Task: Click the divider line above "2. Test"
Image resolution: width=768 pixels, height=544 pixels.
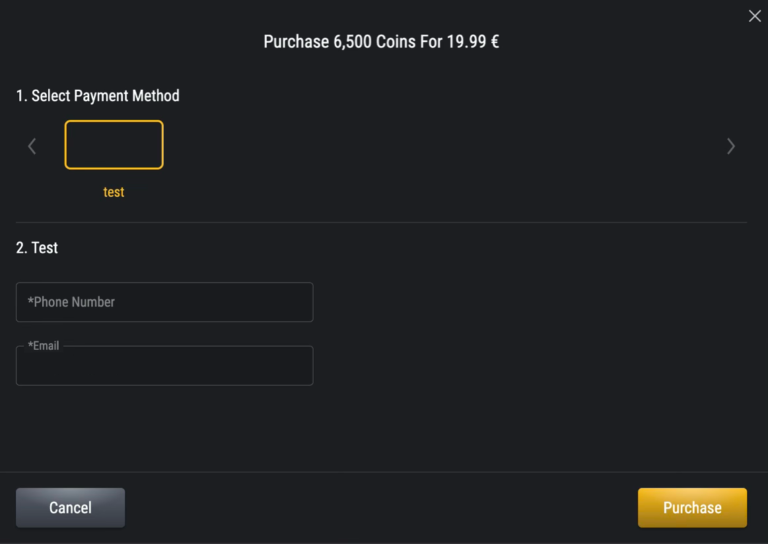Action: click(x=381, y=222)
